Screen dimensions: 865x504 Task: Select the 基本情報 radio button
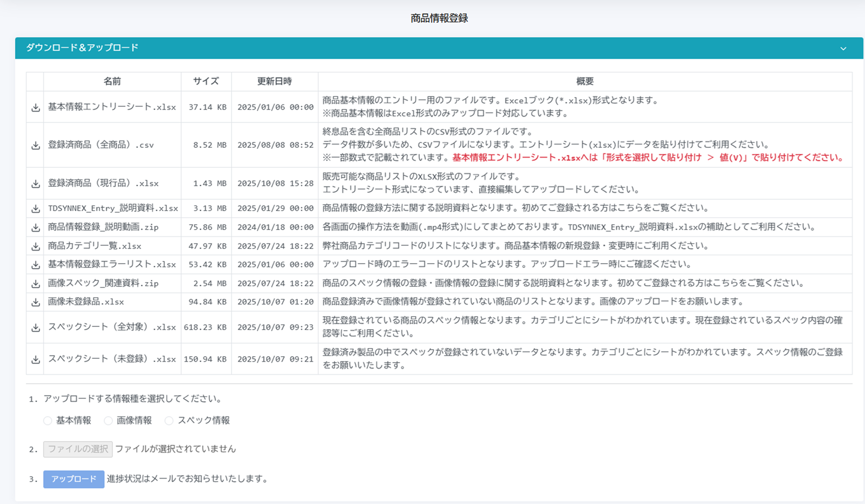click(48, 421)
